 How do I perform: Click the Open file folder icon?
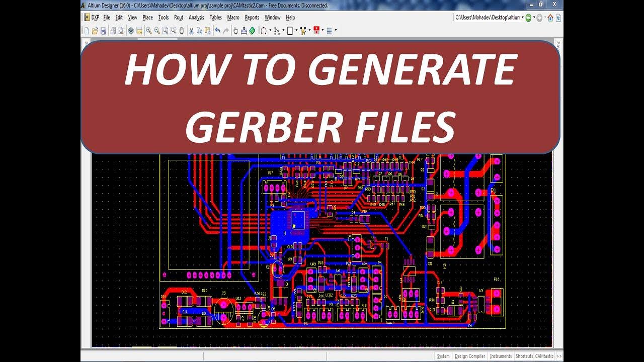click(x=95, y=31)
